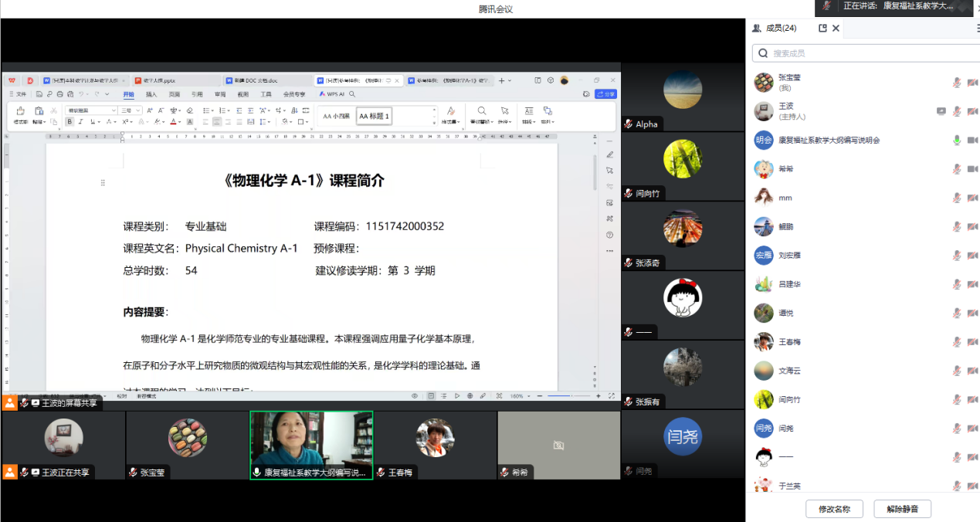This screenshot has height=522, width=980.
Task: Expand the styles gallery arrow
Action: pyautogui.click(x=434, y=122)
